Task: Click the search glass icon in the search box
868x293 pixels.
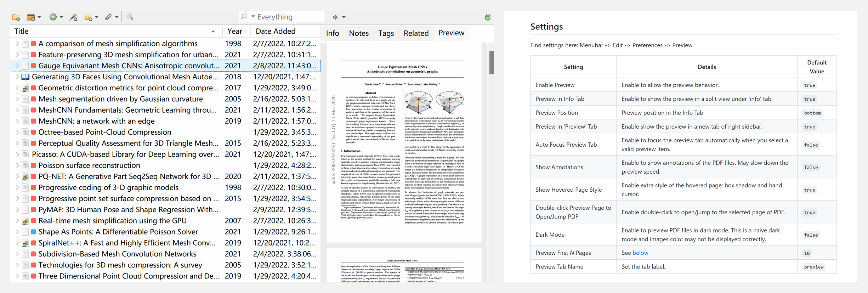Action: (x=244, y=17)
